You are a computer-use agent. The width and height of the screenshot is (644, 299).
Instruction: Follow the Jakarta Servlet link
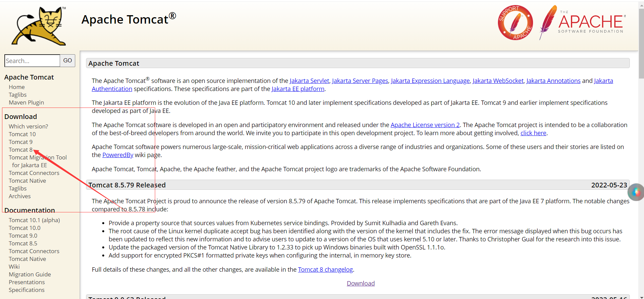309,81
